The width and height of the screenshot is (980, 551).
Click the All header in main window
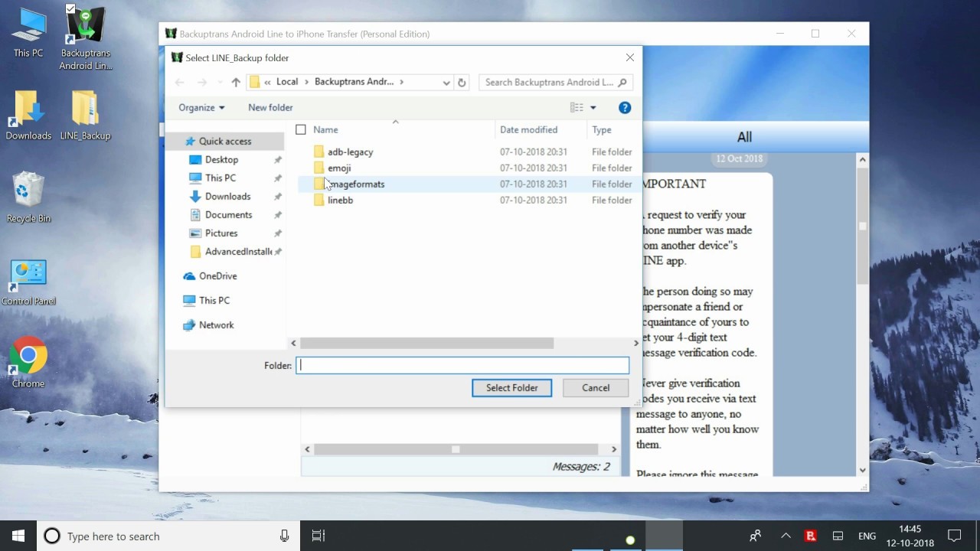click(744, 137)
